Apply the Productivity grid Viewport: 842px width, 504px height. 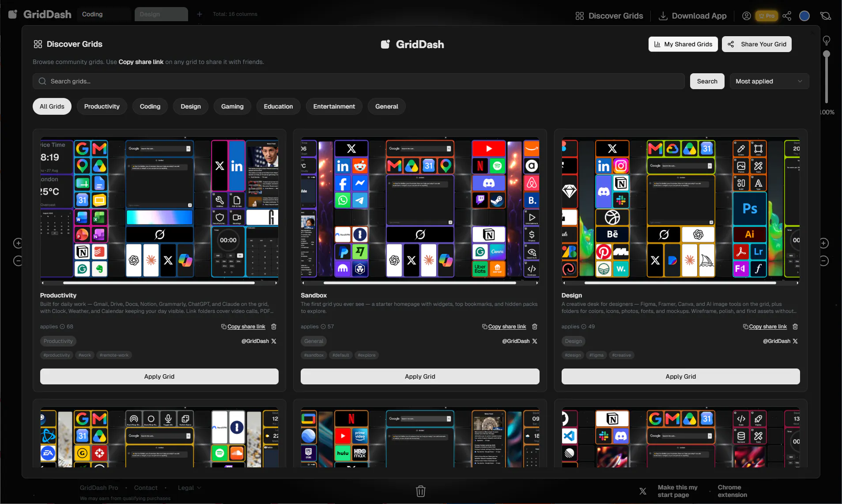159,376
